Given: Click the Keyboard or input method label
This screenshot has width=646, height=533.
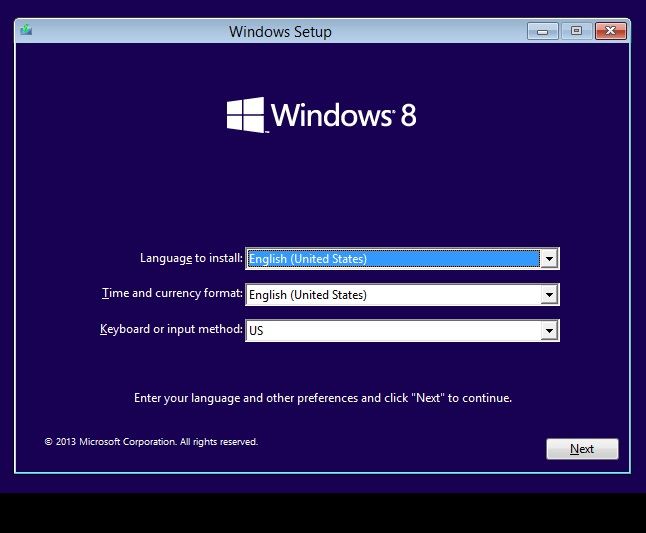Looking at the screenshot, I should coord(171,329).
